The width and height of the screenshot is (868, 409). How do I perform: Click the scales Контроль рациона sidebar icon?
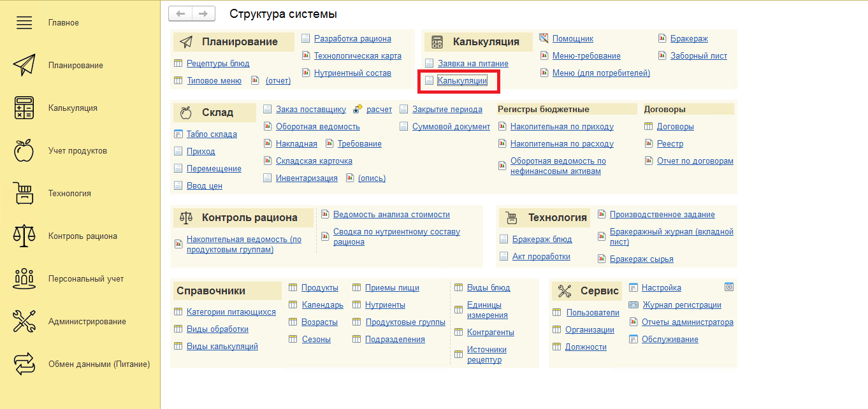(24, 236)
